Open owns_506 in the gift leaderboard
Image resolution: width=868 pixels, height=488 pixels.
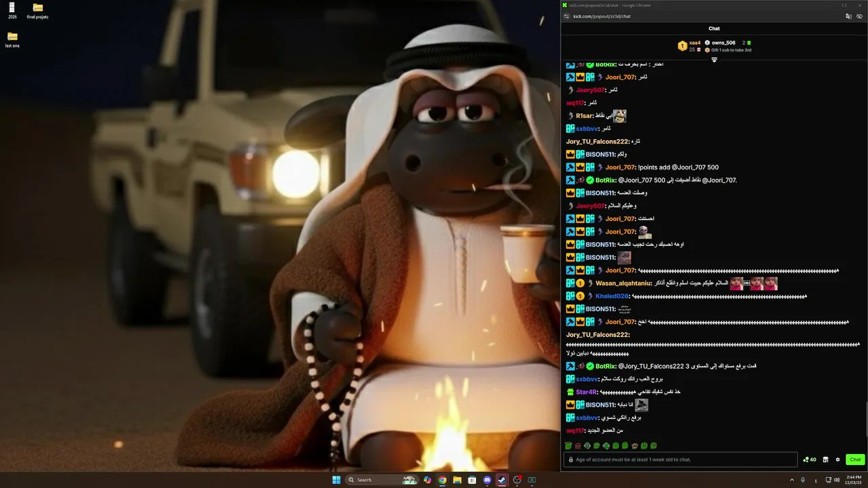click(724, 43)
